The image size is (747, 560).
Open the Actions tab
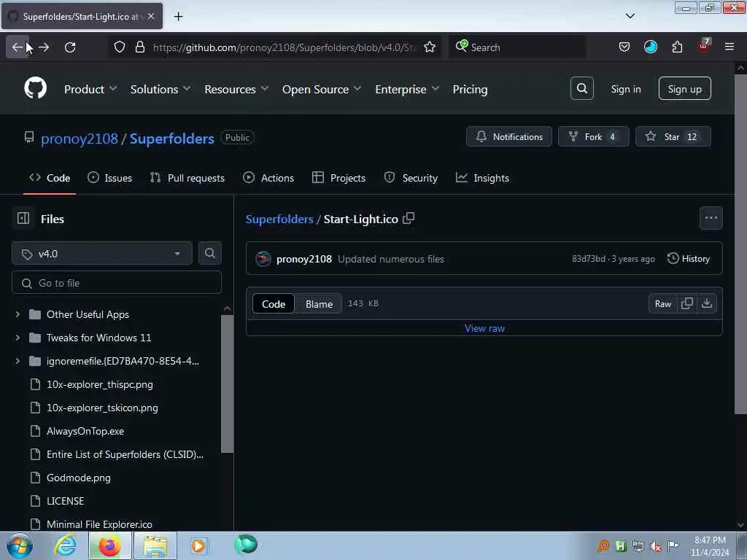[x=268, y=178]
